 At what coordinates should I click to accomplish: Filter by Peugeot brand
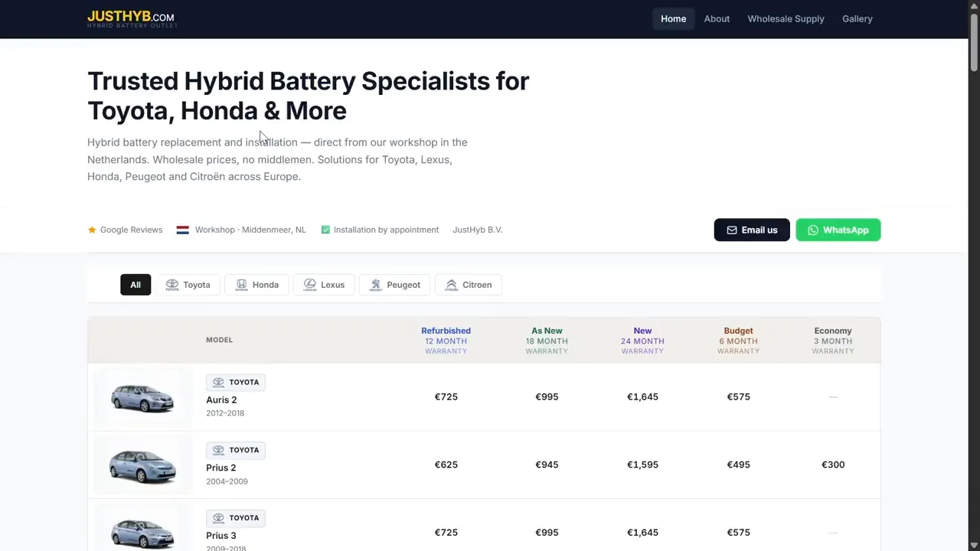pos(395,285)
